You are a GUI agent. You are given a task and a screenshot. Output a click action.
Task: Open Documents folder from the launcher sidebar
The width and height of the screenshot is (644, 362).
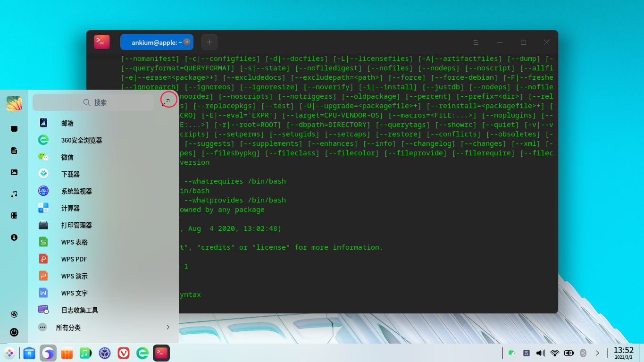click(x=14, y=151)
